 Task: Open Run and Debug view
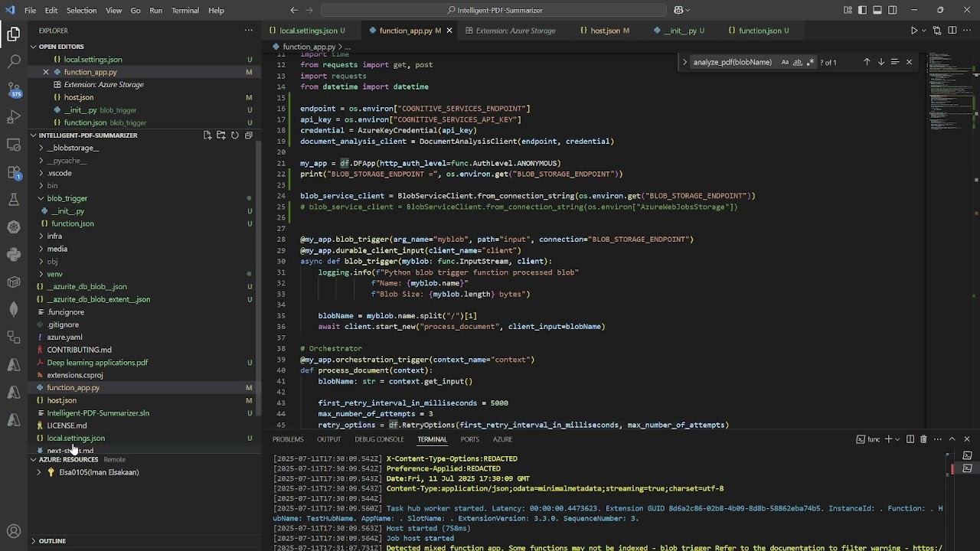tap(14, 117)
